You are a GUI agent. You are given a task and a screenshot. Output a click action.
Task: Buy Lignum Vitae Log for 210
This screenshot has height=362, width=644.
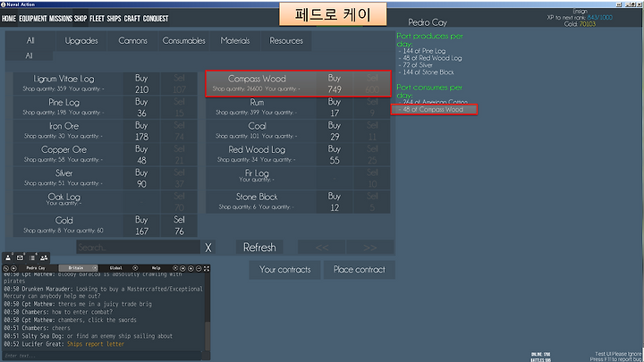point(141,84)
